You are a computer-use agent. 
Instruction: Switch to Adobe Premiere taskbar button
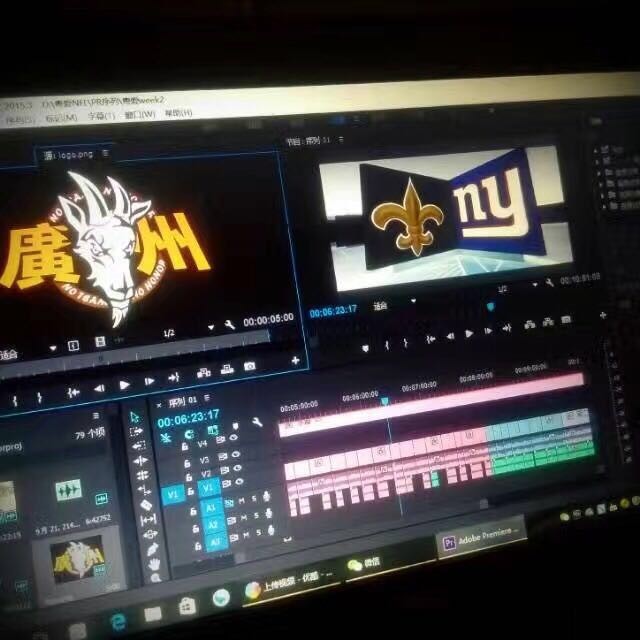[x=481, y=538]
